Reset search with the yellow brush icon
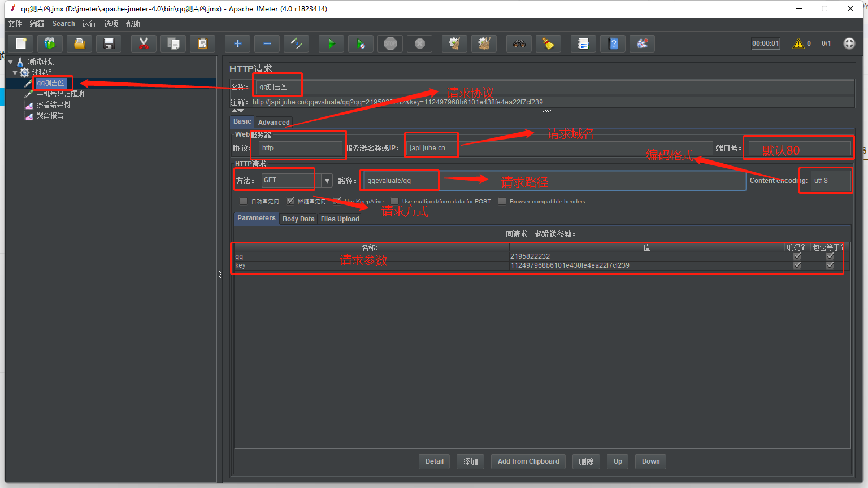The image size is (868, 488). [548, 43]
